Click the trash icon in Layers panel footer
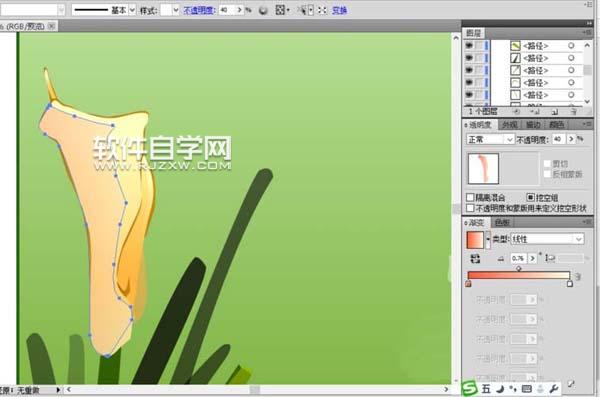Image resolution: width=600 pixels, height=397 pixels. 573,112
